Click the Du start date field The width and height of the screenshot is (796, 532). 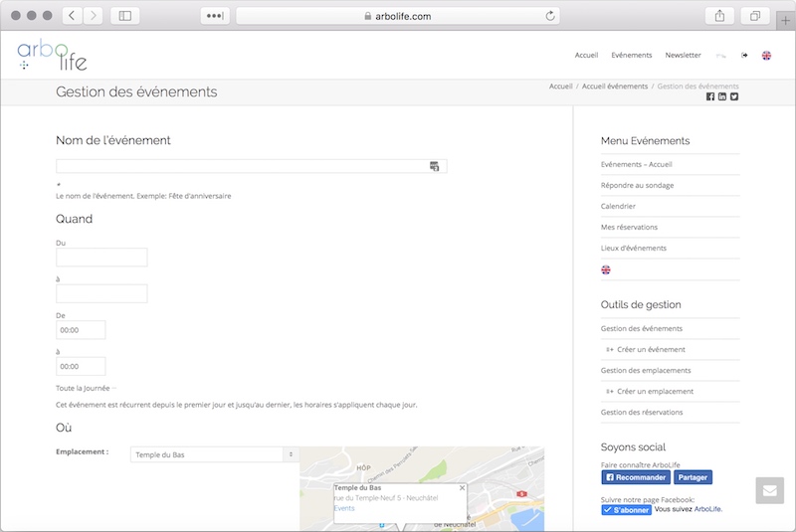point(101,258)
